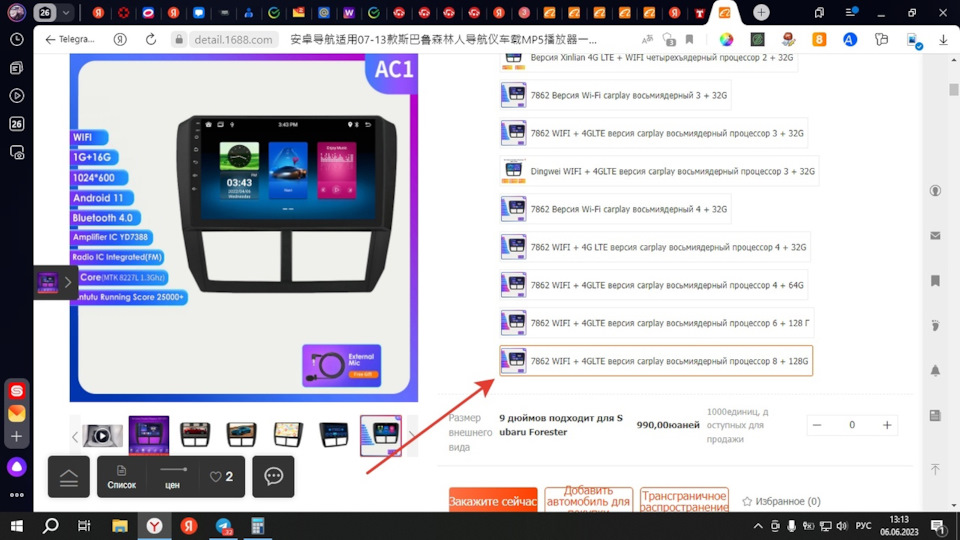Viewport: 960px width, 540px height.
Task: Click Трансграничное распространение button
Action: pos(684,500)
